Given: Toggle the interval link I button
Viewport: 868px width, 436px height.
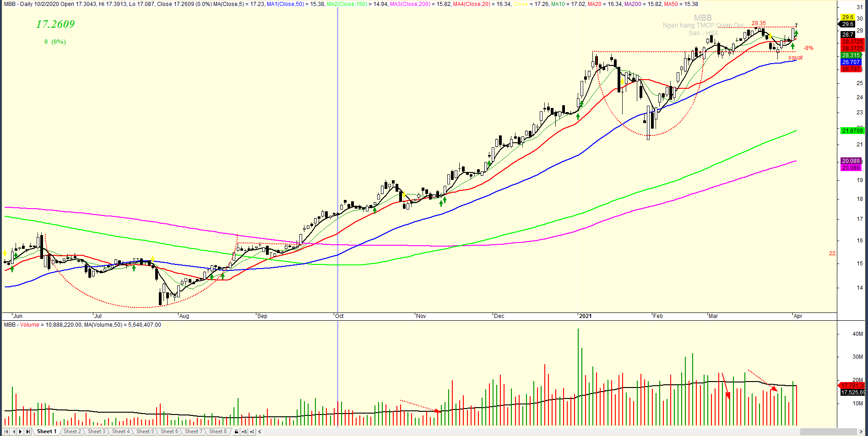Looking at the screenshot, I should tap(252, 431).
